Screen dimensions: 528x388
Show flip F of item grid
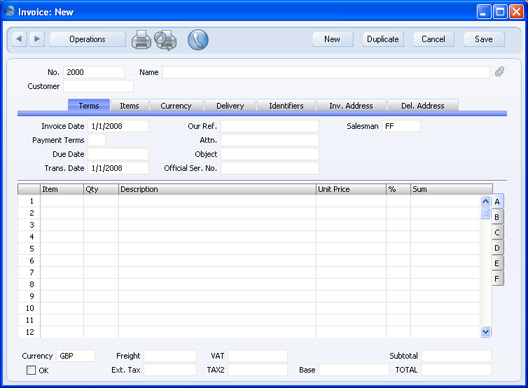497,279
